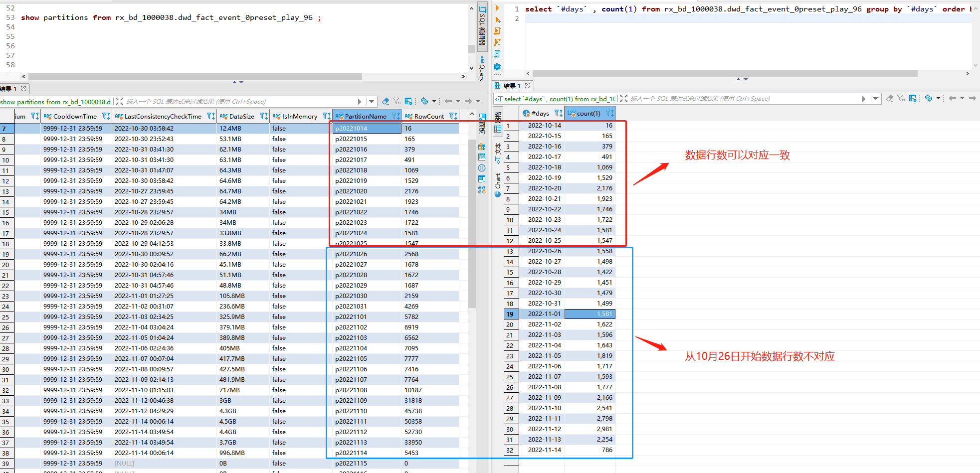Toggle sort/filter on count(1) column
The width and height of the screenshot is (980, 473).
coord(610,113)
